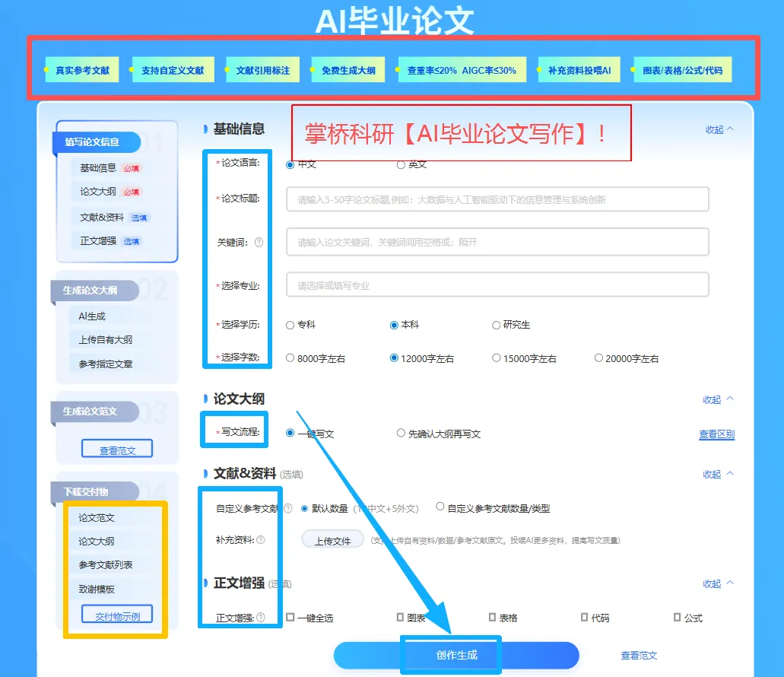Select 一键写文 writing flow
This screenshot has height=677, width=784.
tap(290, 433)
